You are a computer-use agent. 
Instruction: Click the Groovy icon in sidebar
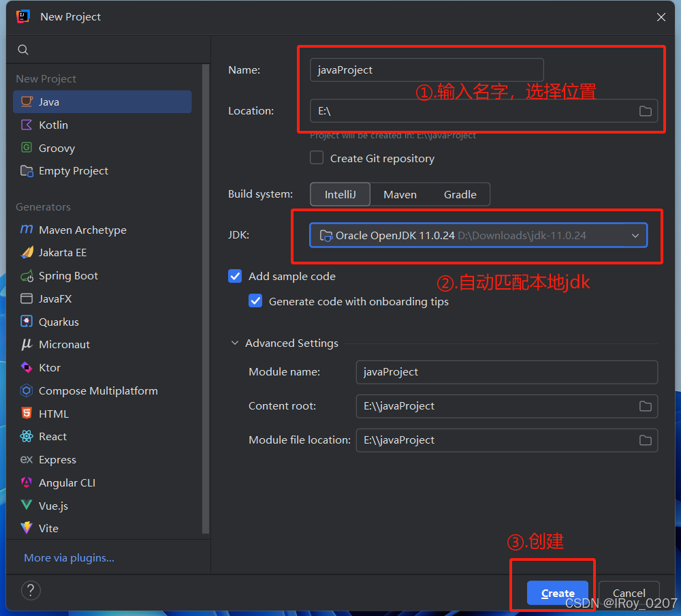[27, 148]
